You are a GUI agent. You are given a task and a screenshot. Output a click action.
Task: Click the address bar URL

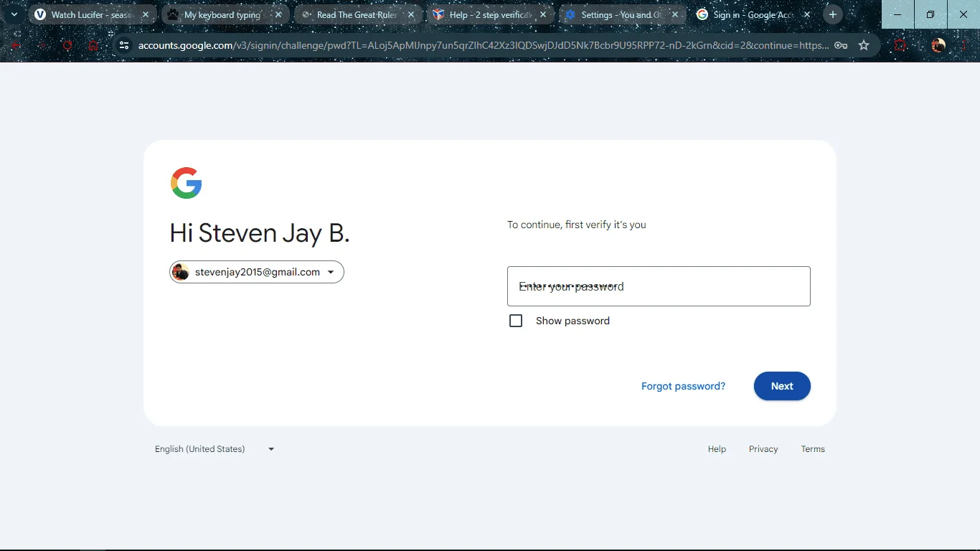[483, 45]
